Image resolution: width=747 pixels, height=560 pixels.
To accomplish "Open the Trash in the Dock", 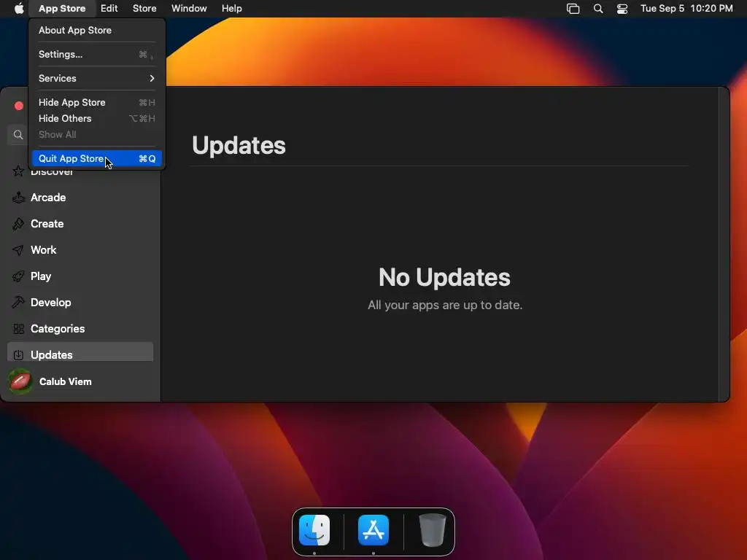I will [432, 530].
